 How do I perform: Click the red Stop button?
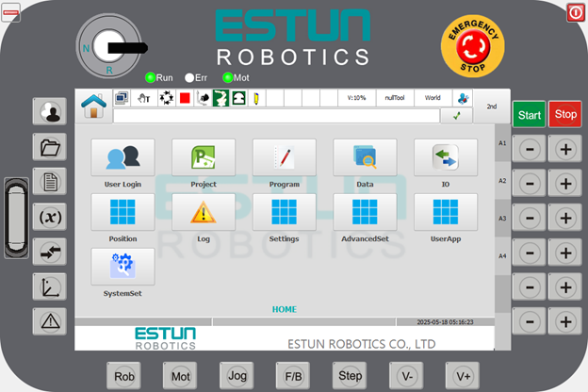coord(565,114)
